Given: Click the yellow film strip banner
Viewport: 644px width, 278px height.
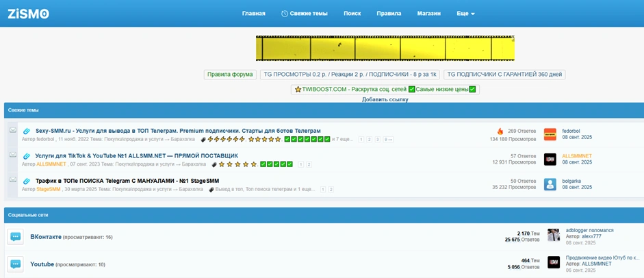Looking at the screenshot, I should 385,49.
